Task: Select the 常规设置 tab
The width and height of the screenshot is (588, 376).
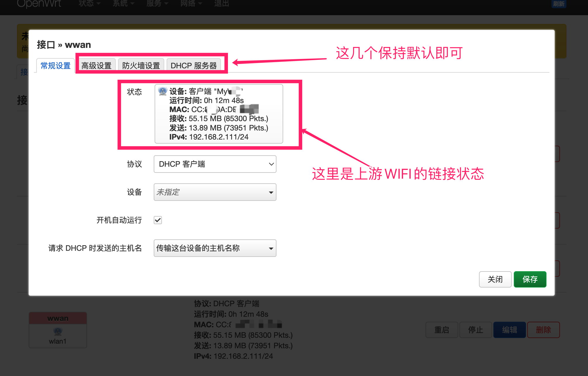Action: pyautogui.click(x=55, y=66)
